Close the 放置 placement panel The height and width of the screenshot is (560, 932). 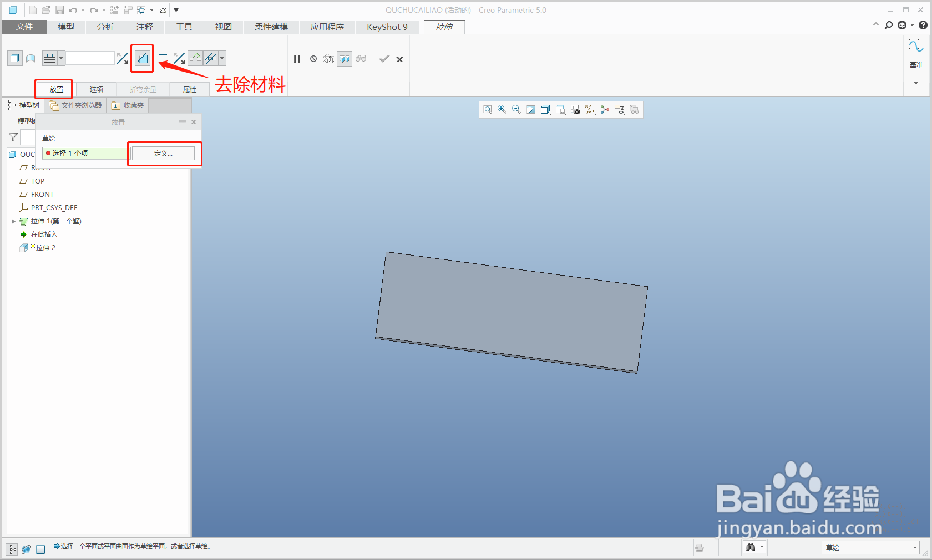[194, 122]
